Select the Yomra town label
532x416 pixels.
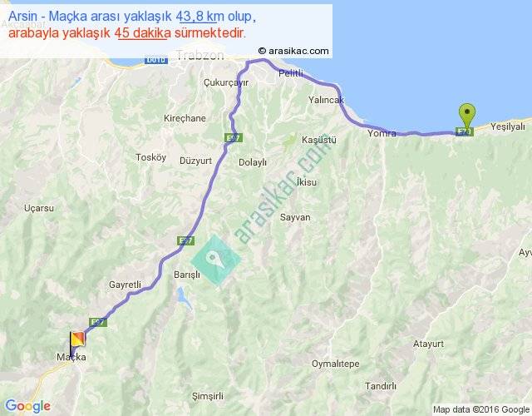click(x=382, y=133)
